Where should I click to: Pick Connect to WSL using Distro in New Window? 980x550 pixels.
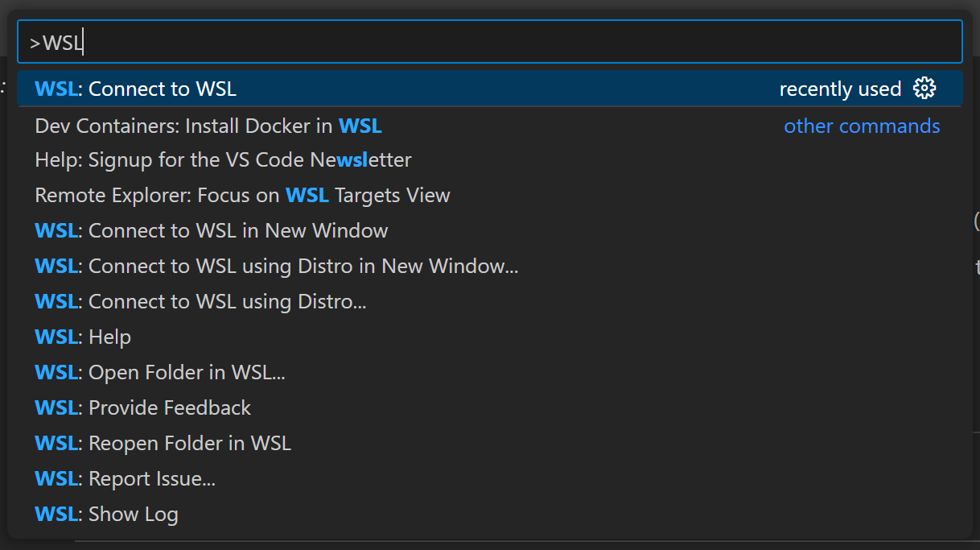277,267
